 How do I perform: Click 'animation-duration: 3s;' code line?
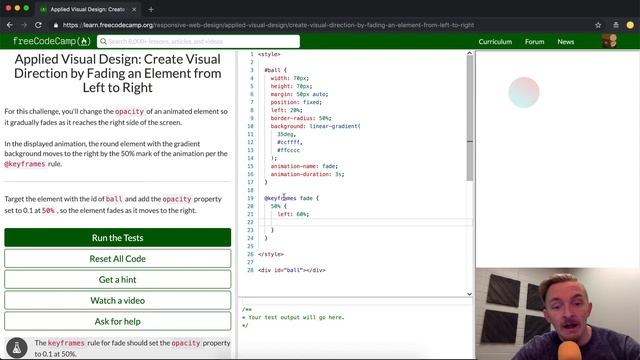(x=307, y=174)
